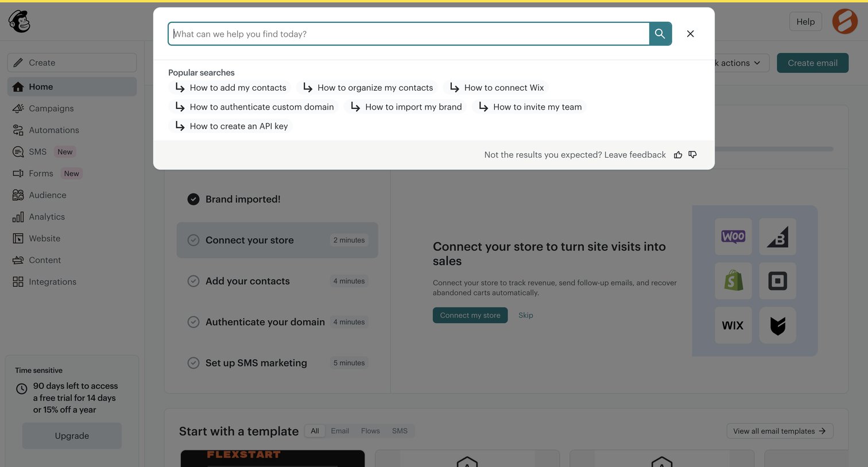Click Connect my store button
Image resolution: width=868 pixels, height=467 pixels.
pos(470,316)
